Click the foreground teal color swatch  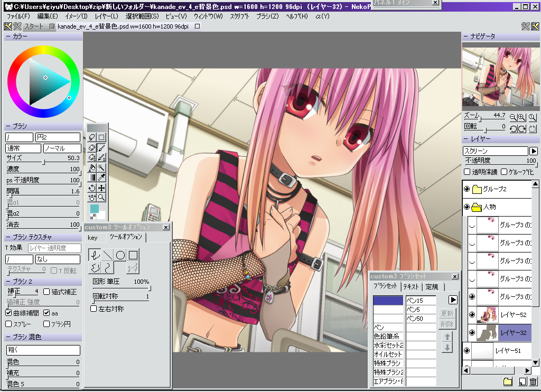pos(94,209)
